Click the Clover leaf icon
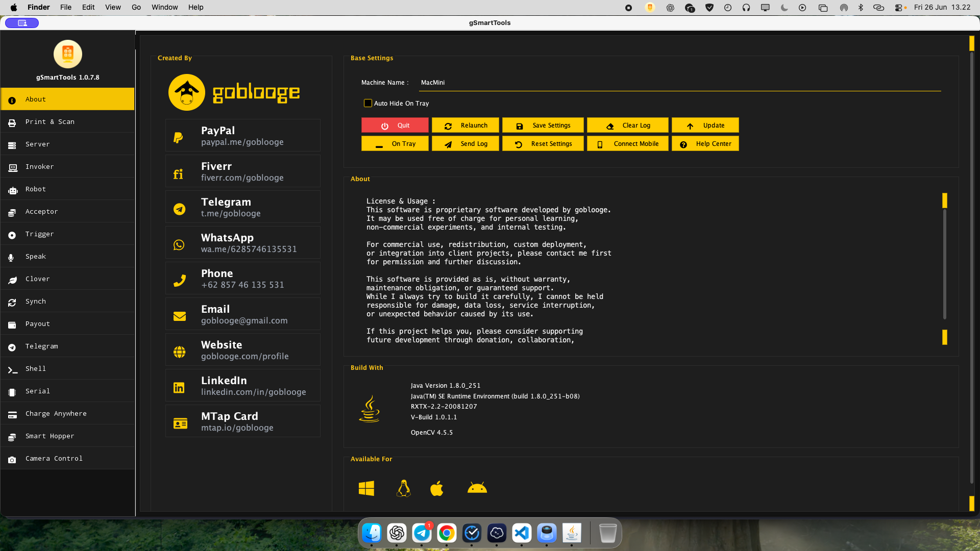980x551 pixels. click(12, 280)
